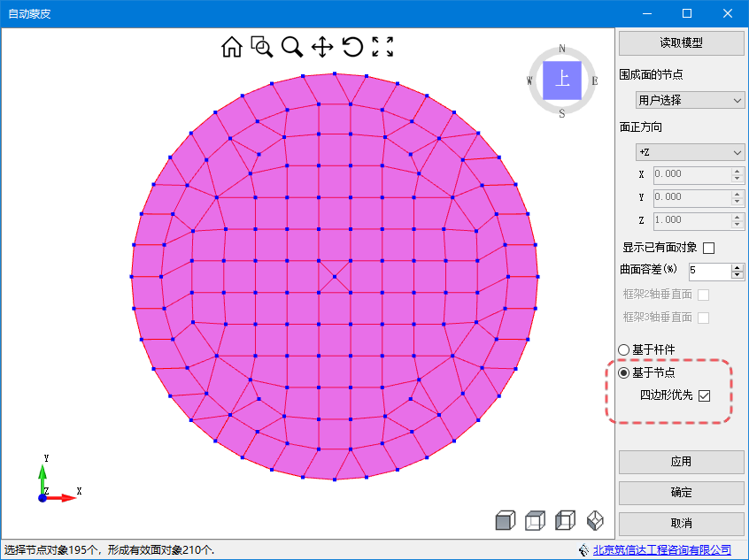Image resolution: width=749 pixels, height=560 pixels.
Task: Enable 显示已有面对象 checkbox
Action: (708, 248)
